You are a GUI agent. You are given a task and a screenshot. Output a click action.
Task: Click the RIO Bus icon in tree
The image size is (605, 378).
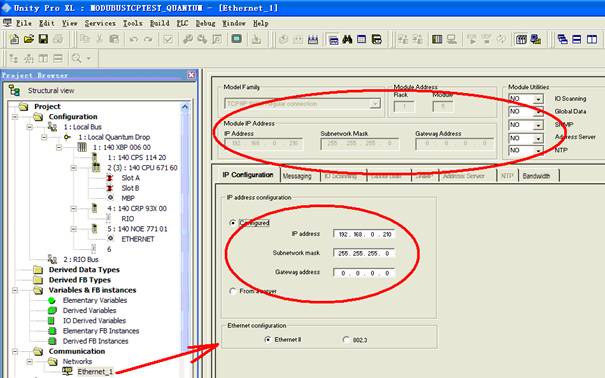52,259
